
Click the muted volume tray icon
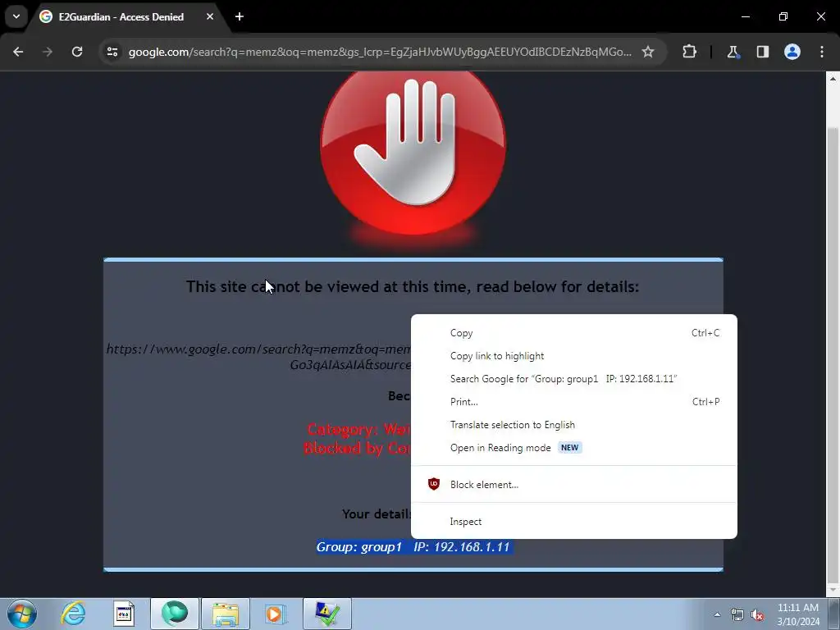tap(757, 615)
